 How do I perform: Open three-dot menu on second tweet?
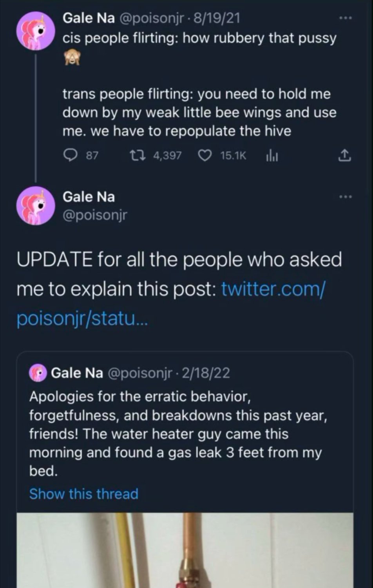(345, 197)
